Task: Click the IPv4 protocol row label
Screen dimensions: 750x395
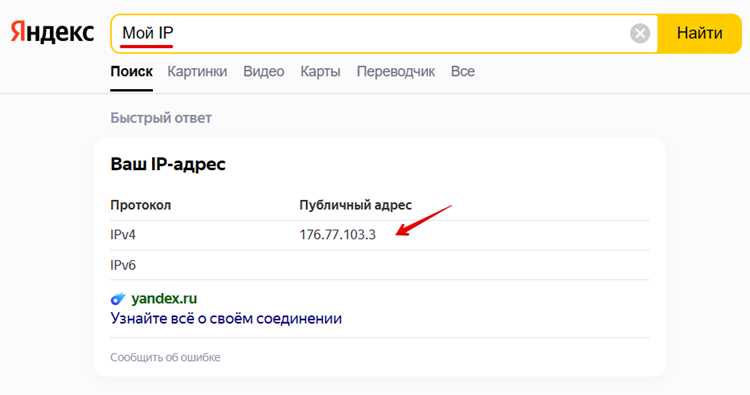Action: point(123,235)
